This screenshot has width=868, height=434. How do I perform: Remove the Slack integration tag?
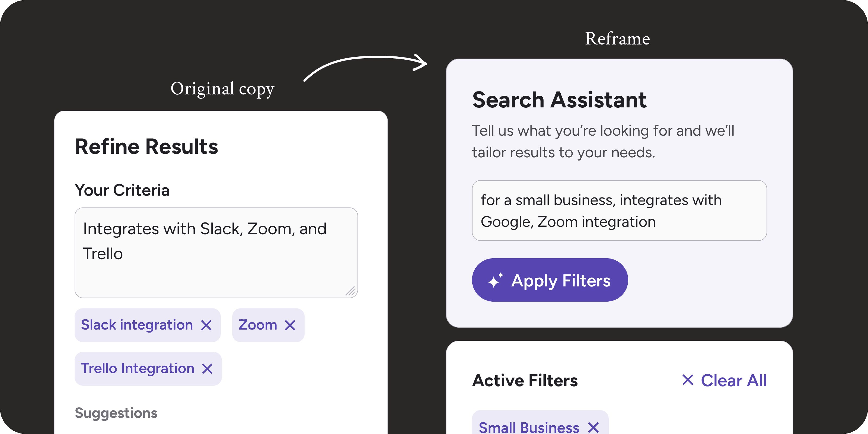pos(206,325)
